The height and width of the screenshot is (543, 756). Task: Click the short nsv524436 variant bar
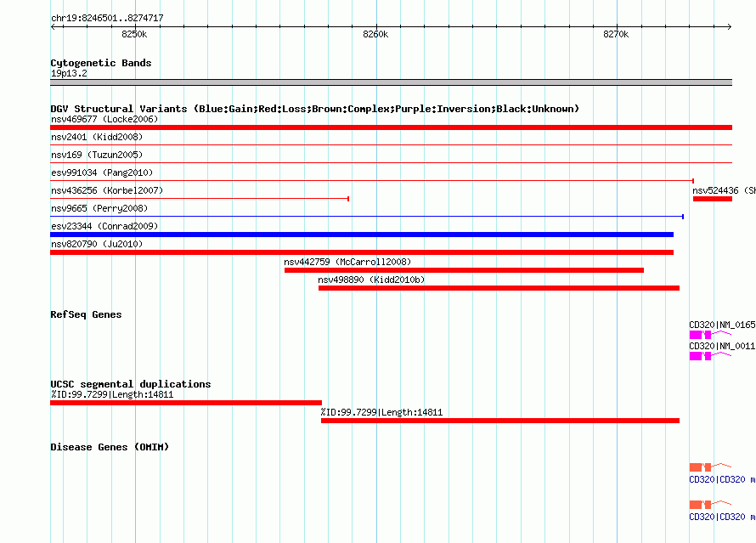(x=713, y=199)
